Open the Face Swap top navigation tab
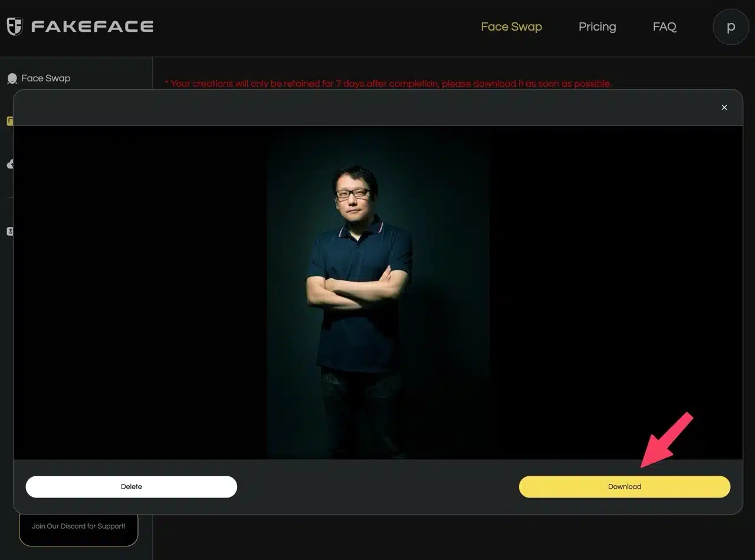 (x=511, y=27)
